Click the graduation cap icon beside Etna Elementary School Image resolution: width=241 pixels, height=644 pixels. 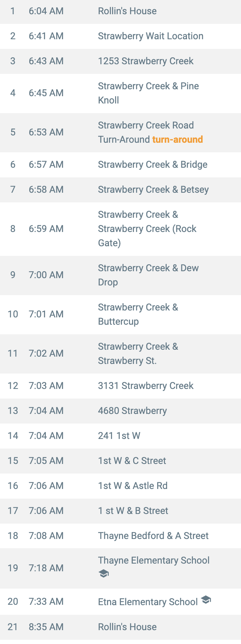tap(206, 599)
